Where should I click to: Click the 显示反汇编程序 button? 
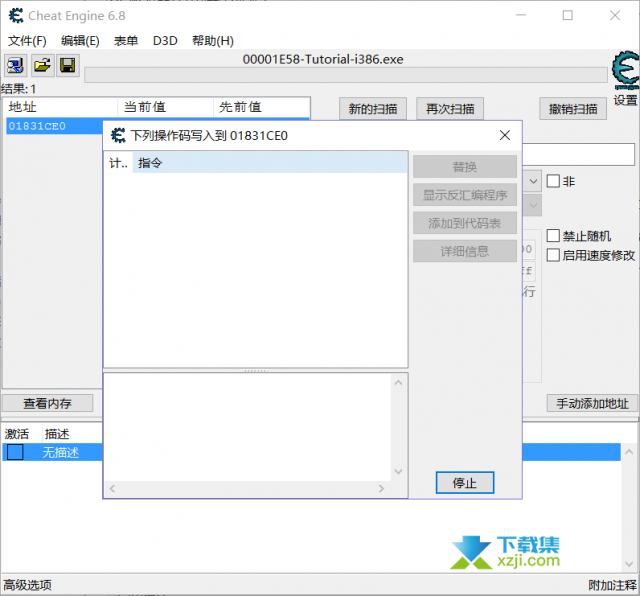464,195
